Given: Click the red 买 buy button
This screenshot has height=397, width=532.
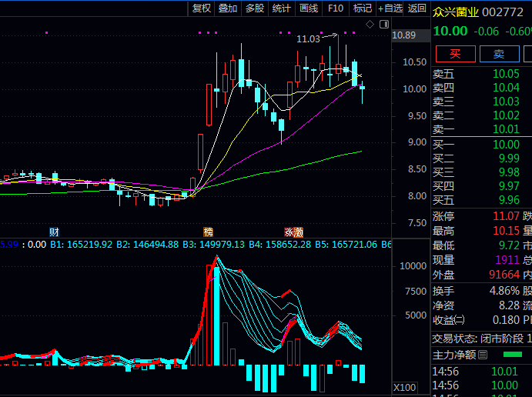Looking at the screenshot, I should (455, 53).
